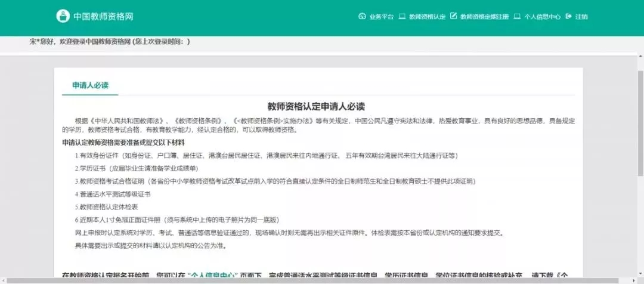Open the 业务平台 menu item

coord(381,17)
